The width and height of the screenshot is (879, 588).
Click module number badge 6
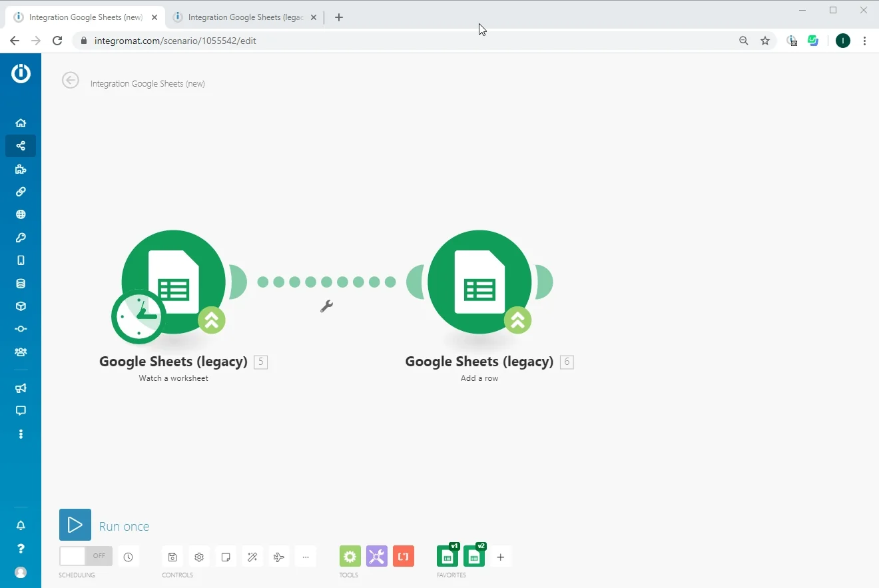click(x=567, y=362)
